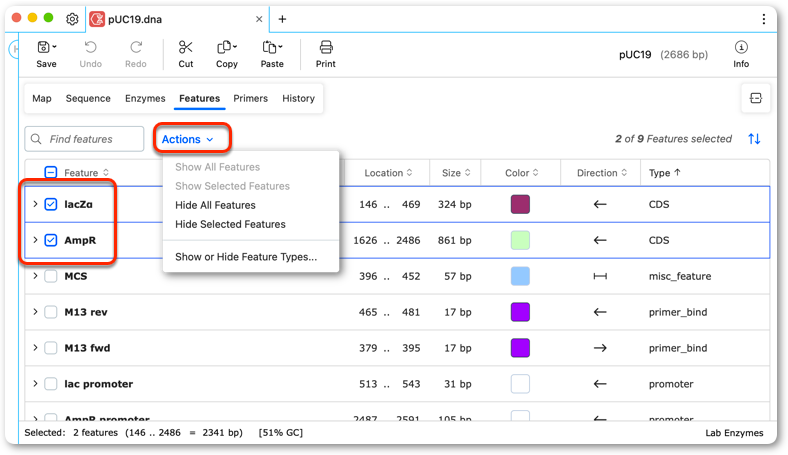The width and height of the screenshot is (788, 455).
Task: Click the Print icon
Action: click(x=326, y=47)
